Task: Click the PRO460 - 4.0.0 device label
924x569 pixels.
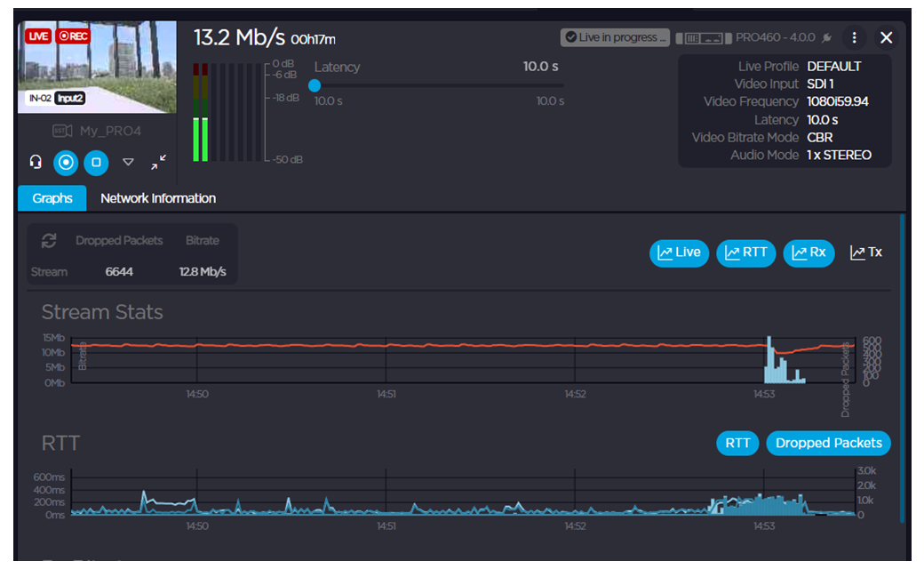Action: 775,37
